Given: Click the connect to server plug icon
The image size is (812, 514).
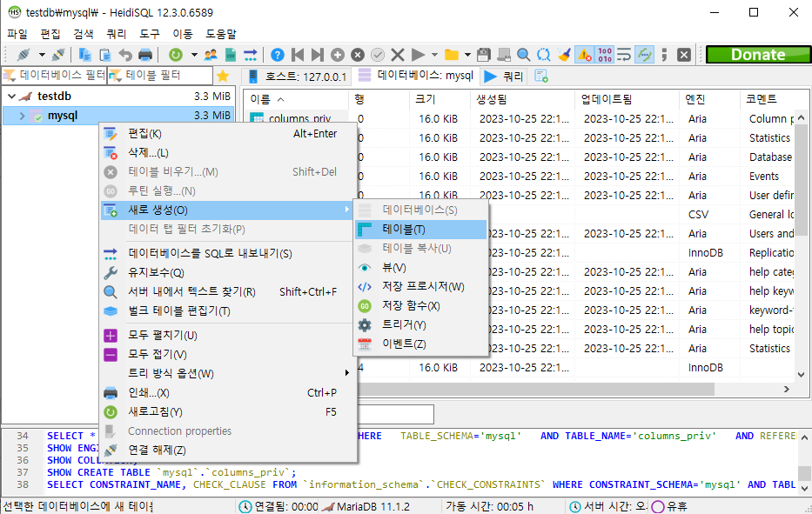Looking at the screenshot, I should tap(23, 54).
